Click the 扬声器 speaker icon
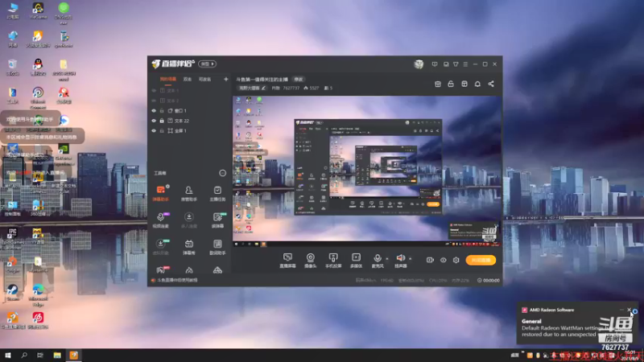 pos(400,257)
